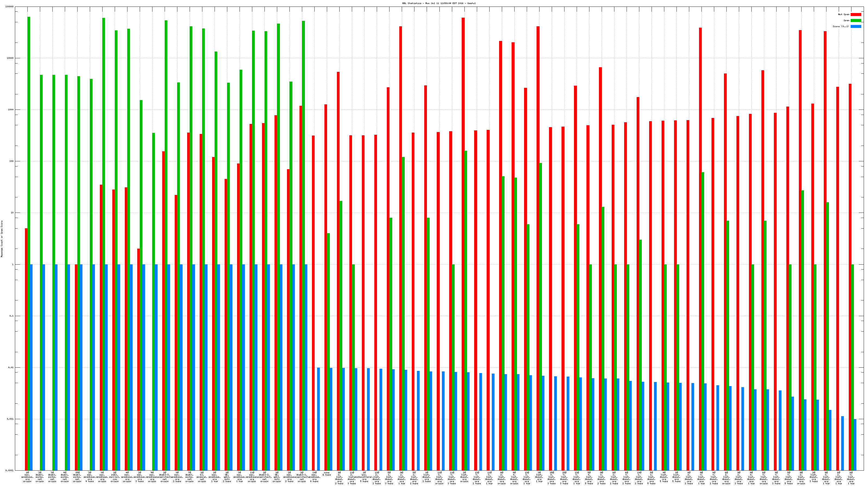Click the ips.backscatterer.org 5 hops label
This screenshot has width=868, height=488.
click(364, 477)
